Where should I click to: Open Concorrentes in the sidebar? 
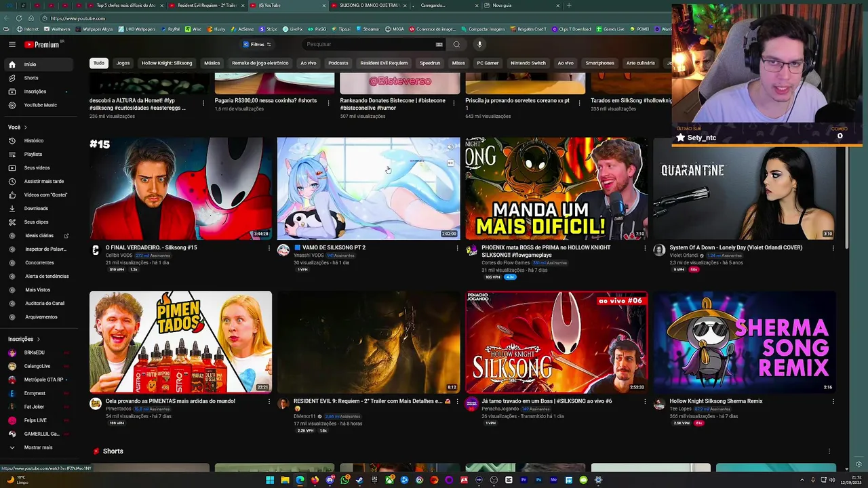pyautogui.click(x=39, y=262)
